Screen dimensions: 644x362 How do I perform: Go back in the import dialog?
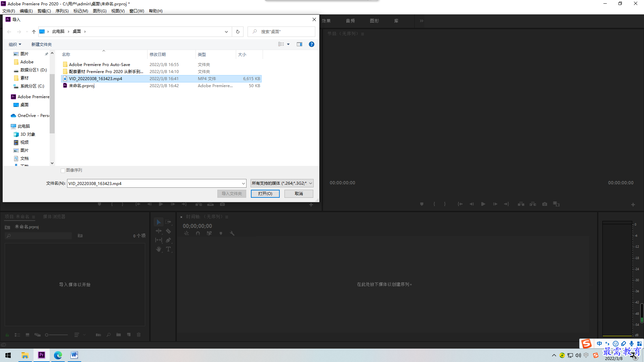click(x=9, y=32)
